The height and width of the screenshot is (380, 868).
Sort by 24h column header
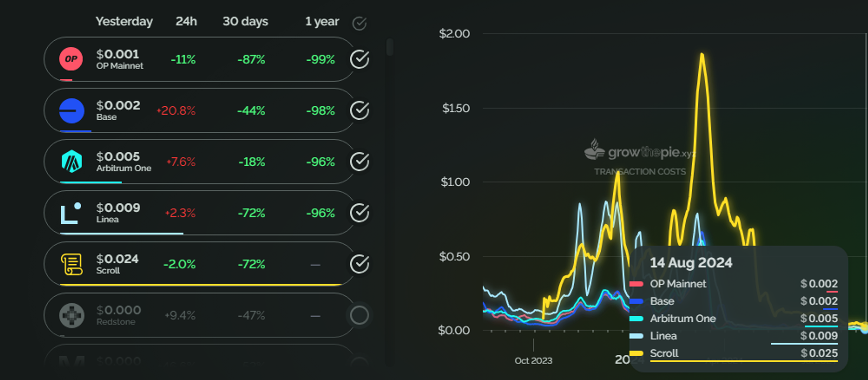[186, 21]
